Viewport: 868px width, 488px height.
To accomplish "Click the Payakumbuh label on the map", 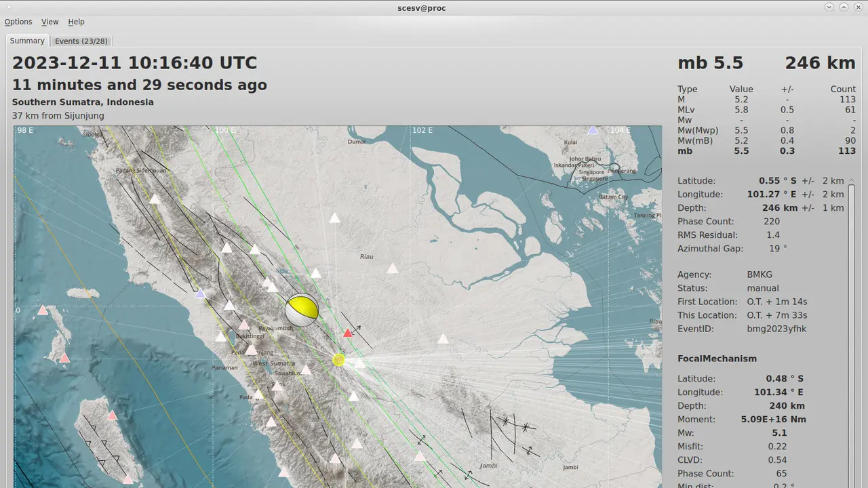I will coord(275,328).
